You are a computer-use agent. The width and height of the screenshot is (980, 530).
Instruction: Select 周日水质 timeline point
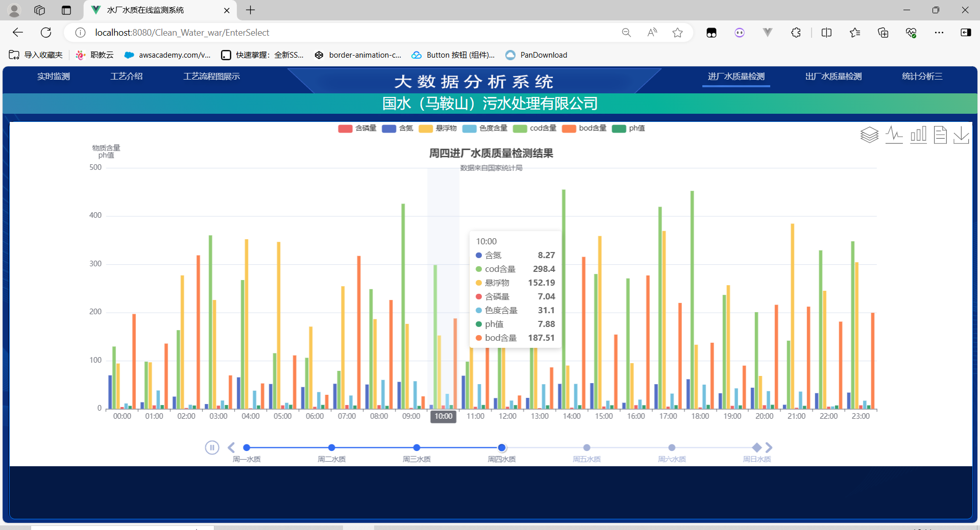pos(757,447)
